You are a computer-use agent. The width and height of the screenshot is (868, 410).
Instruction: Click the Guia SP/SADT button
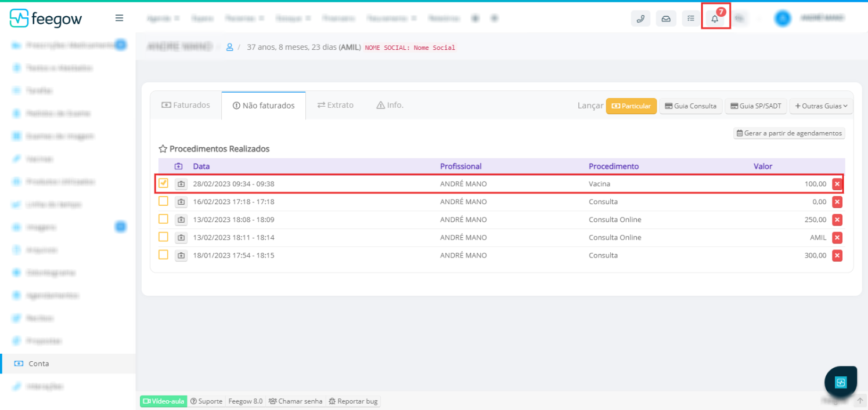pyautogui.click(x=756, y=106)
